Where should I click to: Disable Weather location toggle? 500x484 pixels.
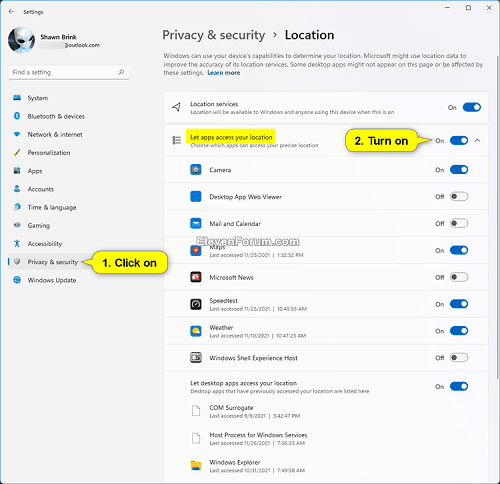click(459, 331)
